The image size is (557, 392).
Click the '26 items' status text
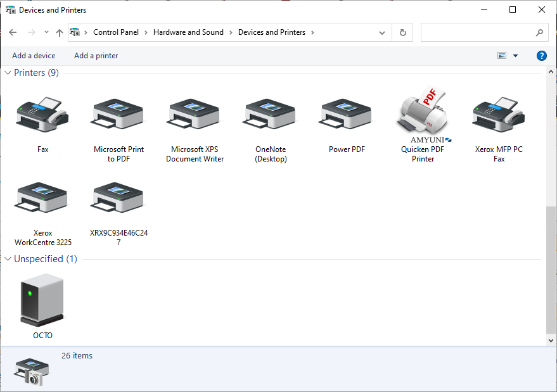(77, 355)
